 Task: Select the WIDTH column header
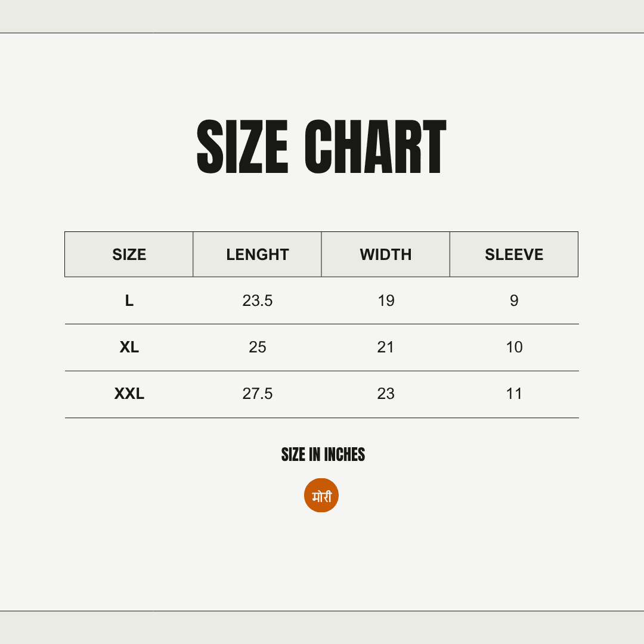pyautogui.click(x=386, y=255)
